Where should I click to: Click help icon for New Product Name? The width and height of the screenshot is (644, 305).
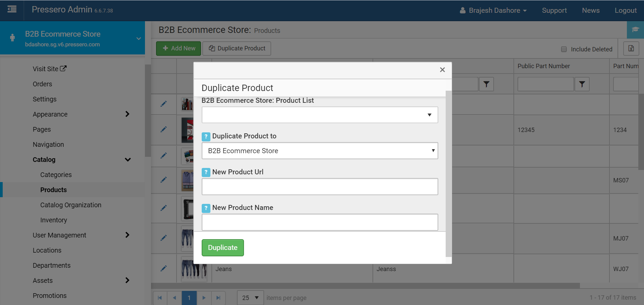(206, 208)
